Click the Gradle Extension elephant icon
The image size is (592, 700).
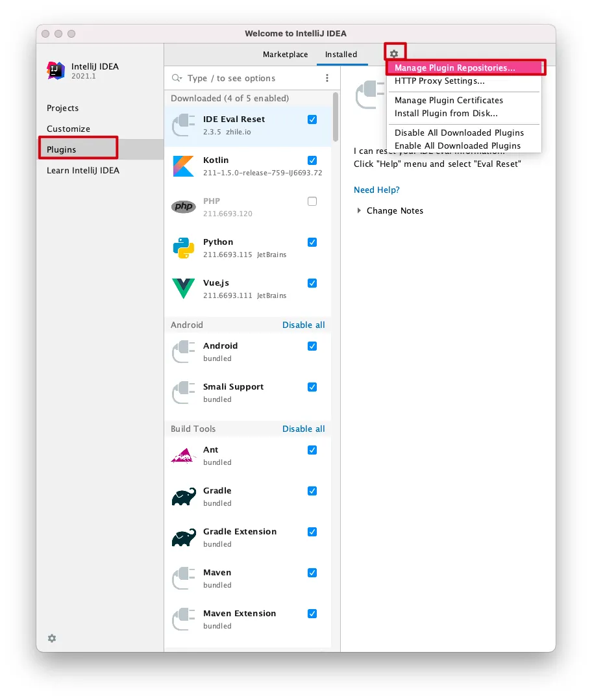[184, 538]
